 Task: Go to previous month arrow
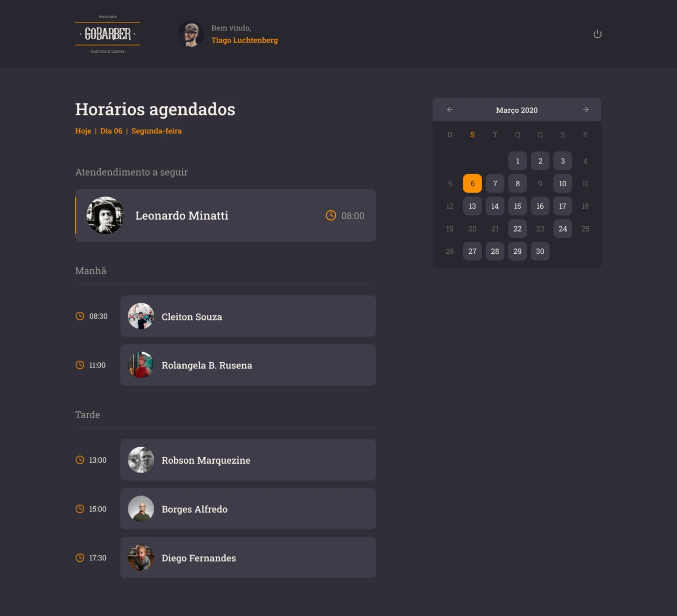450,110
